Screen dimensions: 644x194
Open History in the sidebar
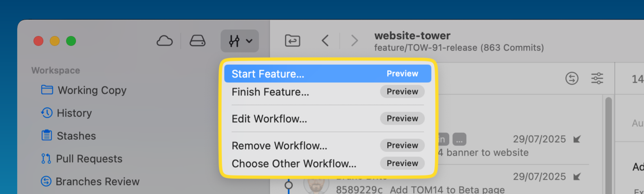74,113
